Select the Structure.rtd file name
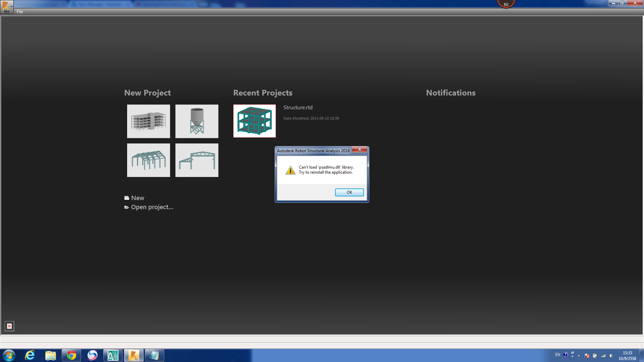The width and height of the screenshot is (644, 362). (x=298, y=108)
